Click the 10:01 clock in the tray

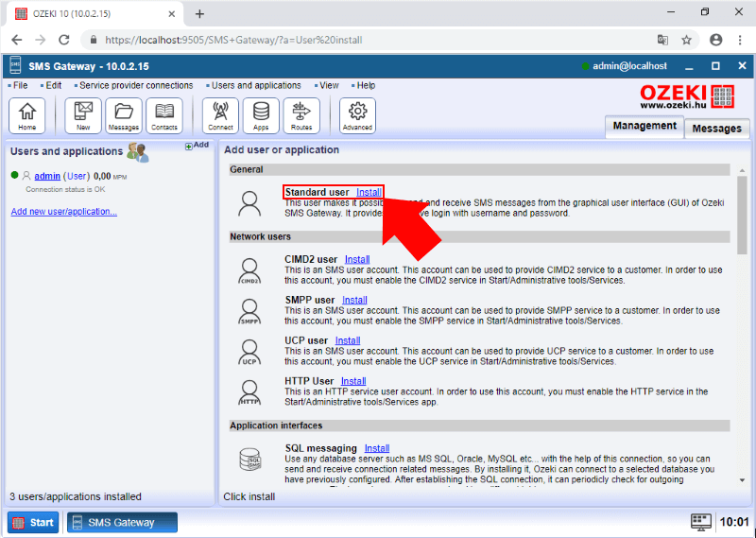(x=734, y=522)
